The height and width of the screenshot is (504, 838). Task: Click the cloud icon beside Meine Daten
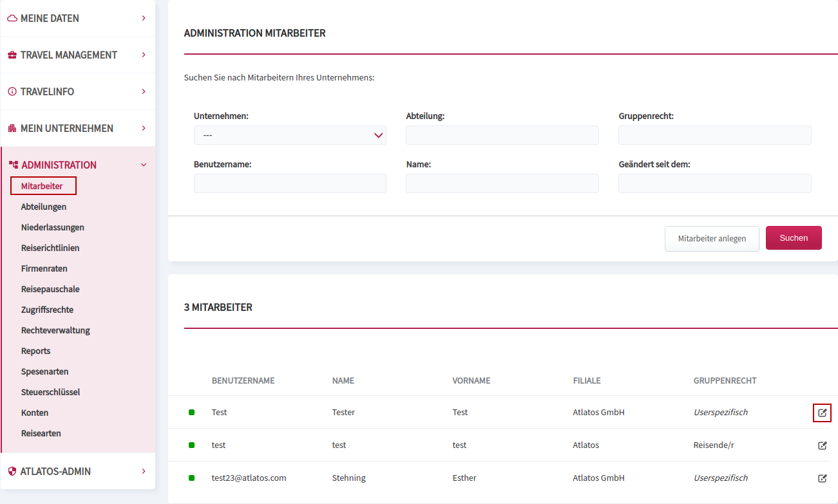12,19
